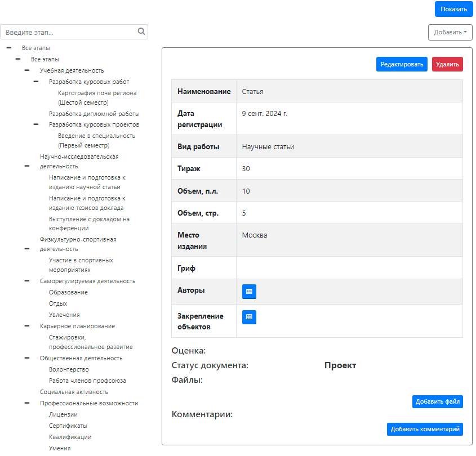Select the Лицензии tree item
This screenshot has height=456, width=476.
[63, 414]
